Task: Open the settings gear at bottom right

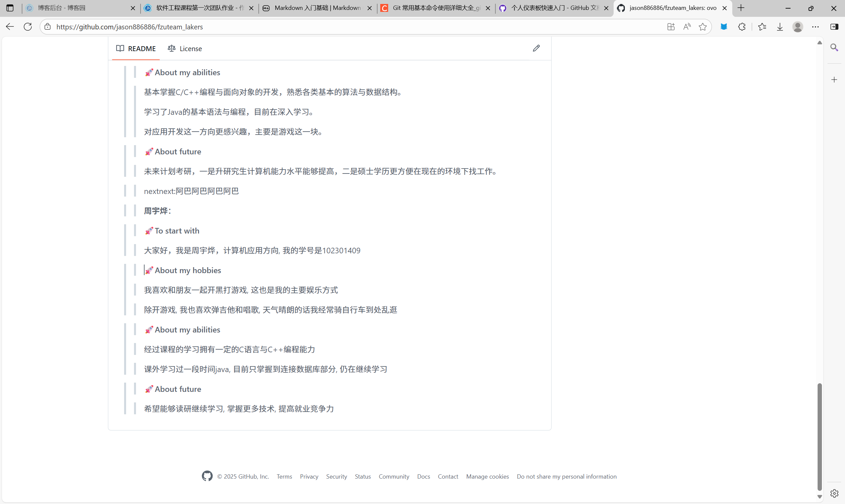Action: click(834, 493)
